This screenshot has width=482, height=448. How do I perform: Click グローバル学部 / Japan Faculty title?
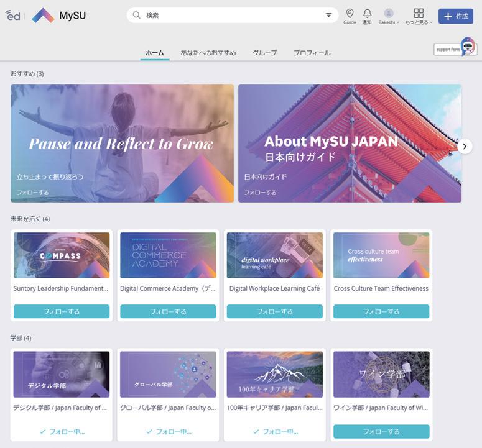point(168,408)
